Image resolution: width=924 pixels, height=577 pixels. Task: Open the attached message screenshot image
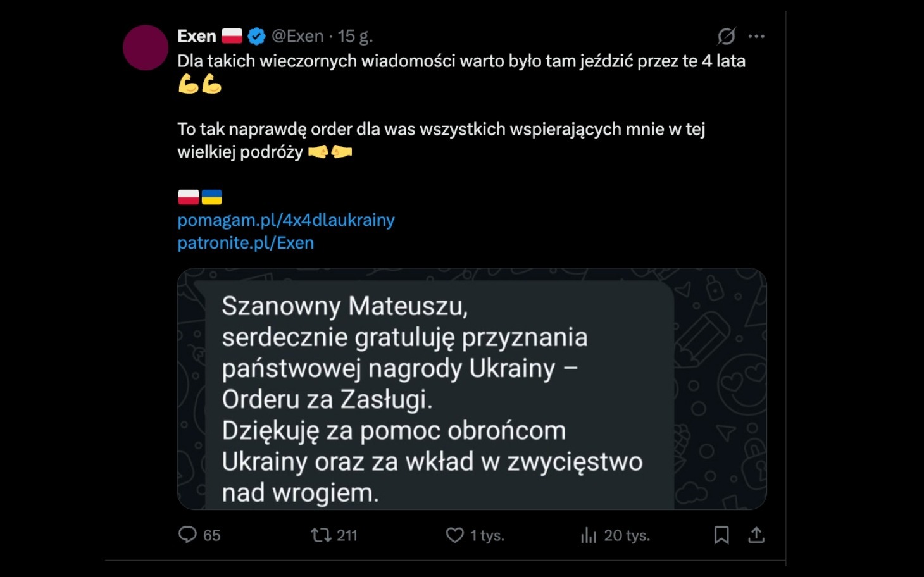[471, 388]
